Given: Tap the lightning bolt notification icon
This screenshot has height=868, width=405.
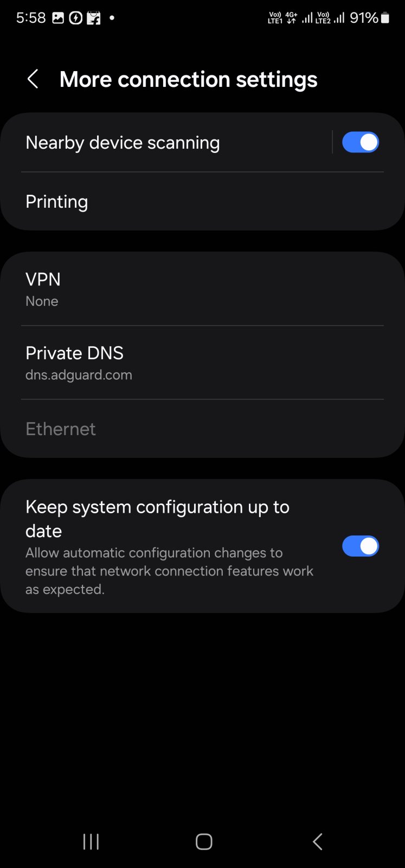Looking at the screenshot, I should (x=76, y=18).
